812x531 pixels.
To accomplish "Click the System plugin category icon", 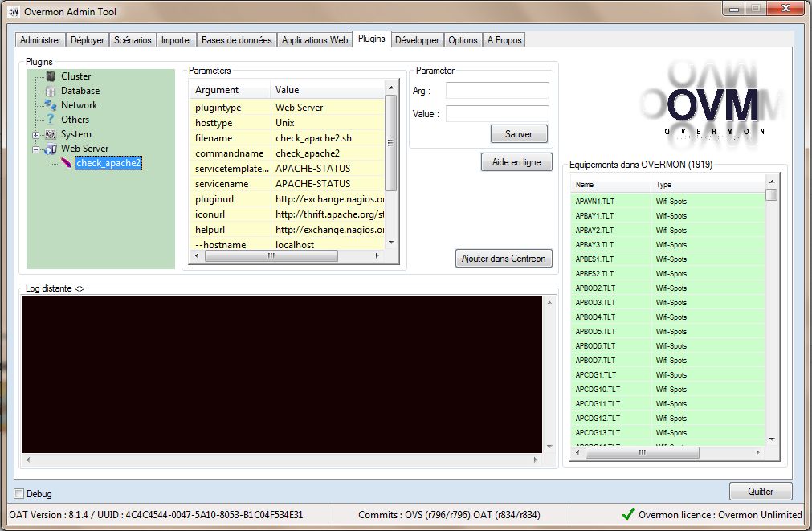I will (51, 134).
